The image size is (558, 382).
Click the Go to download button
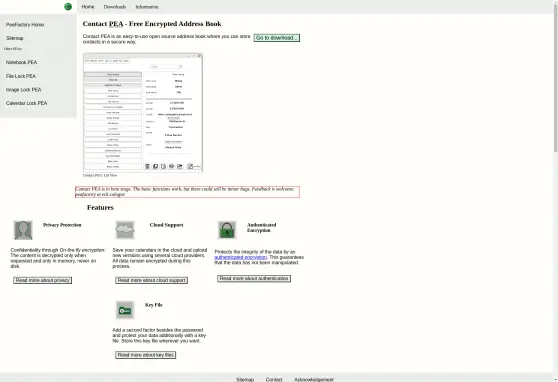277,38
